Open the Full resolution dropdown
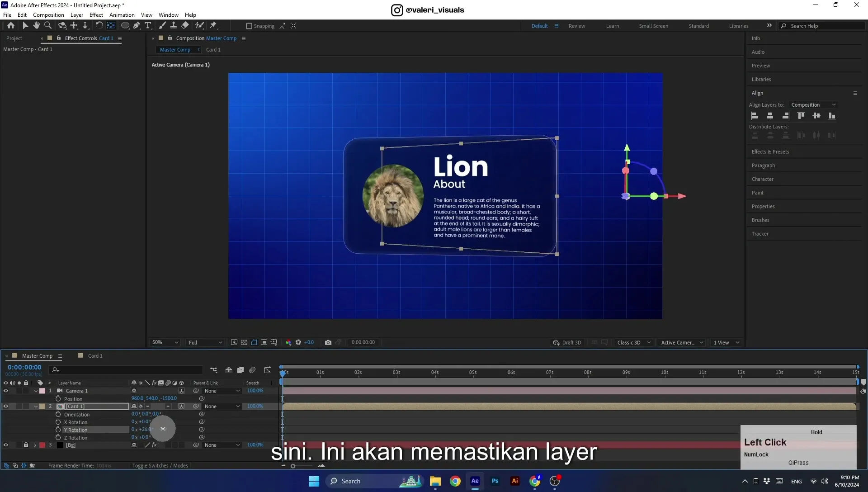The height and width of the screenshot is (492, 868). 205,342
